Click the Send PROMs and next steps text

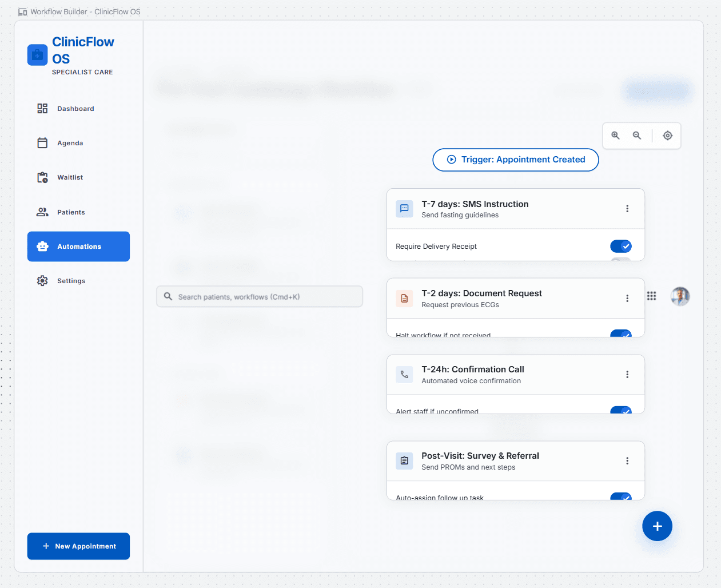click(468, 467)
